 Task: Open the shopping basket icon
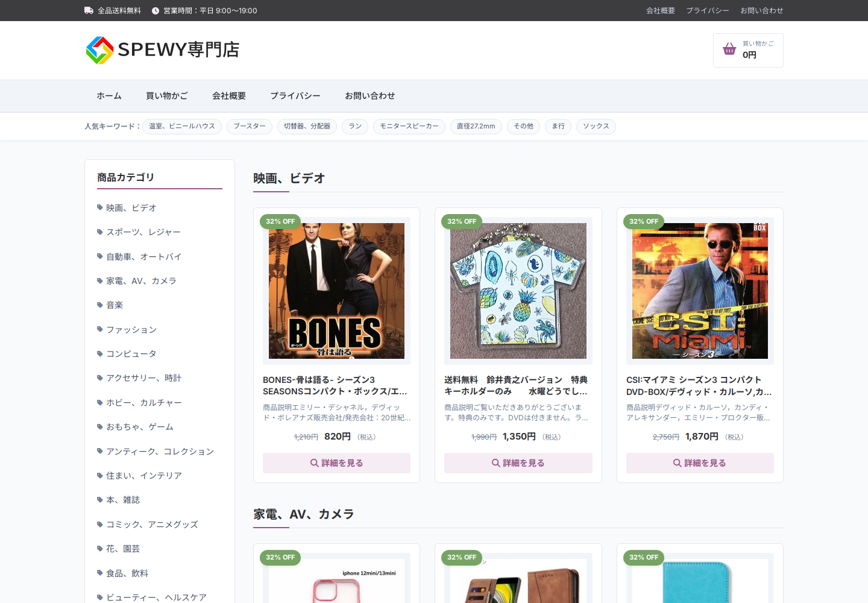(x=729, y=49)
